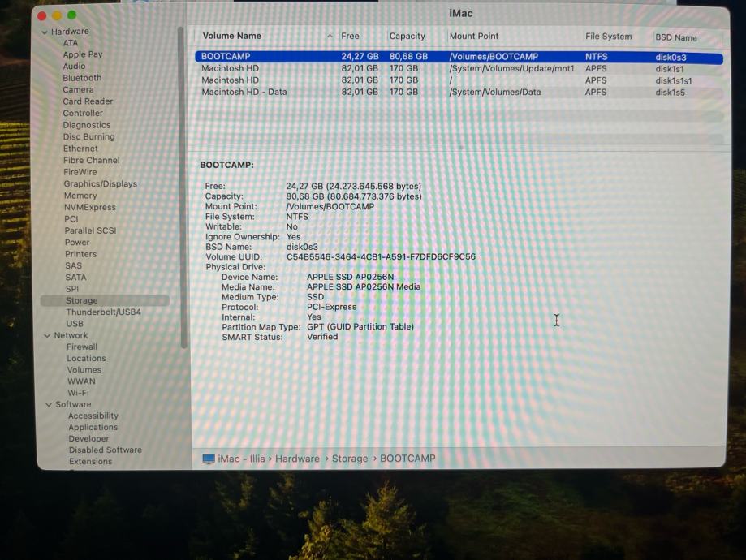
Task: Open Memory in the sidebar
Action: pyautogui.click(x=80, y=196)
